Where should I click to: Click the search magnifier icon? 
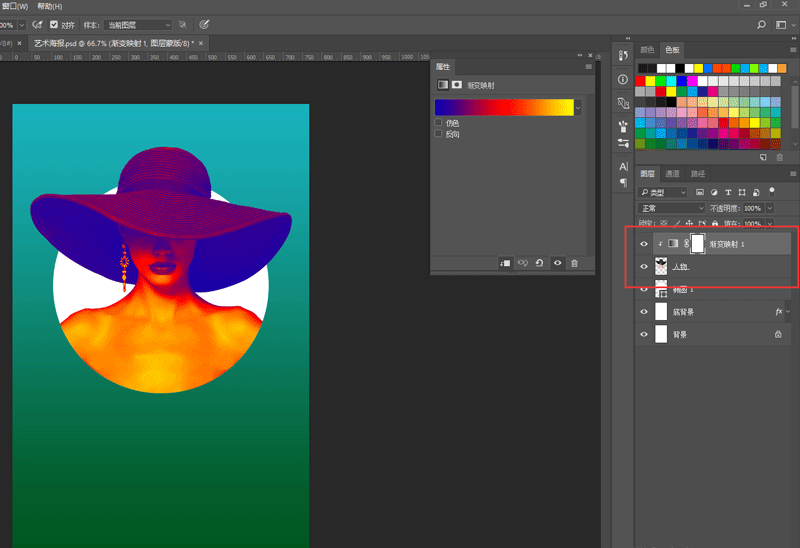tap(761, 24)
